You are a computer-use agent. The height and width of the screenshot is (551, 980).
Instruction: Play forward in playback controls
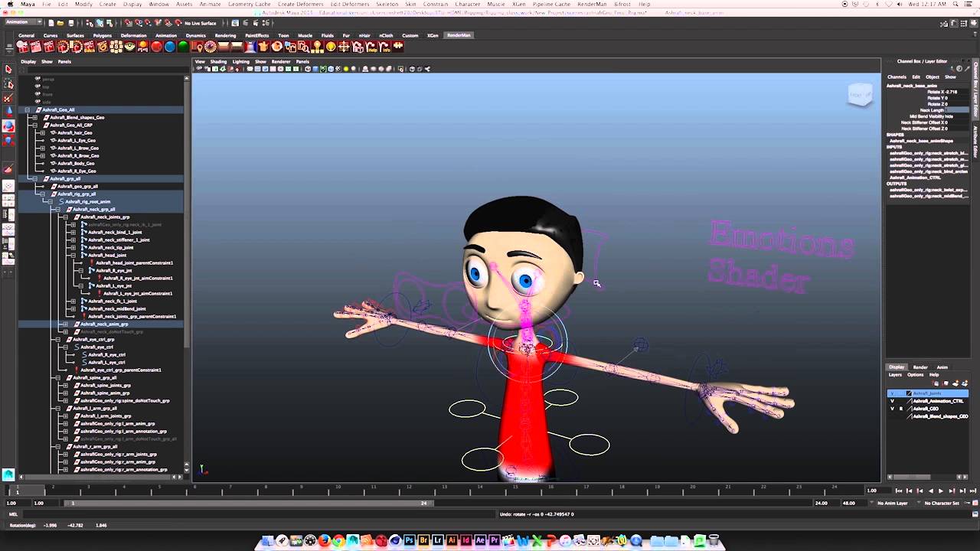941,491
